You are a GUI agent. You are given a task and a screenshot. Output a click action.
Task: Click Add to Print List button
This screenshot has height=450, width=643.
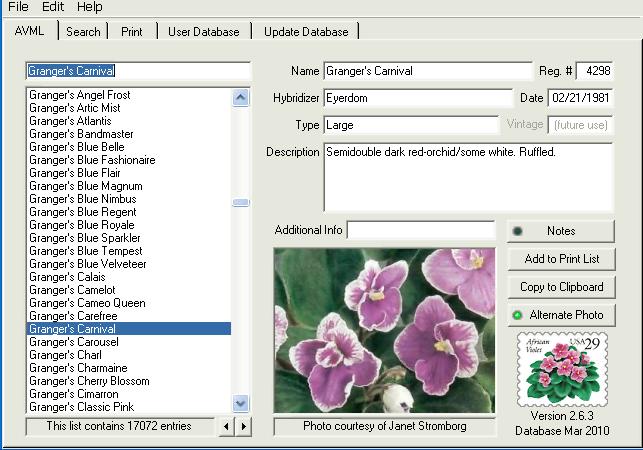(561, 259)
